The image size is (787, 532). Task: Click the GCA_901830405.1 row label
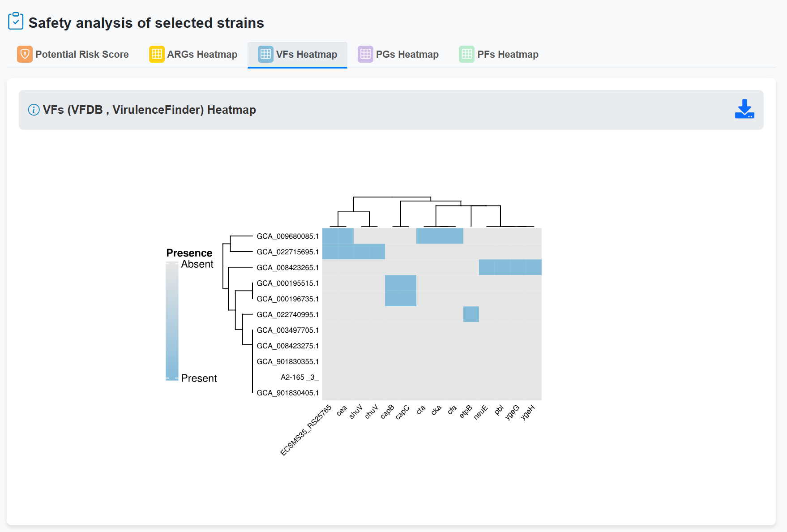tap(287, 393)
